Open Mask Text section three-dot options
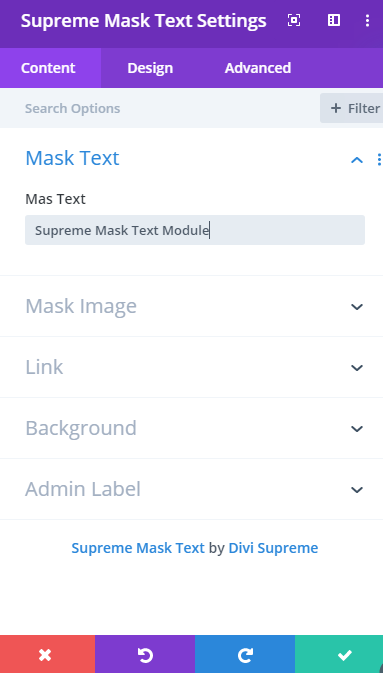Image resolution: width=383 pixels, height=673 pixels. [x=379, y=160]
